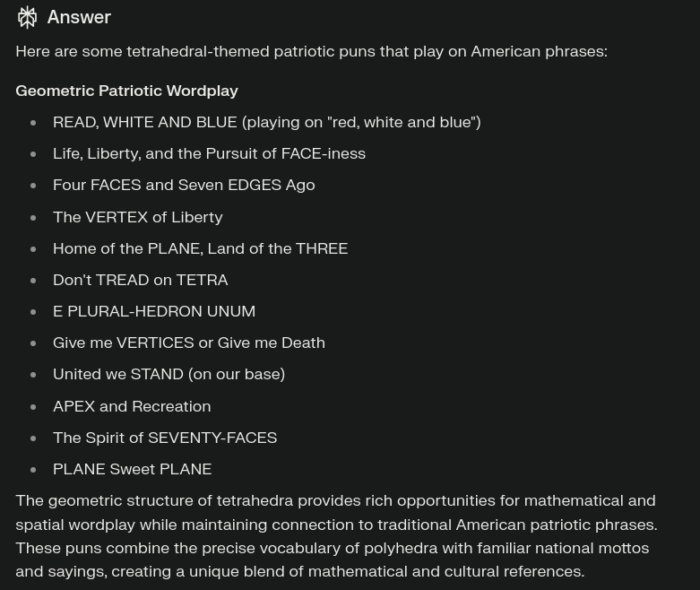
Task: Click the Perplexity logo icon beside Answer
Action: (x=27, y=17)
